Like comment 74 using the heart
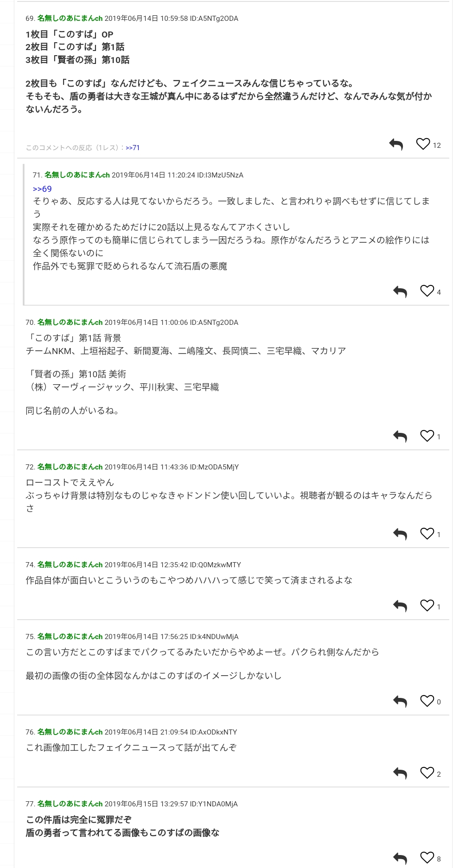 point(427,605)
